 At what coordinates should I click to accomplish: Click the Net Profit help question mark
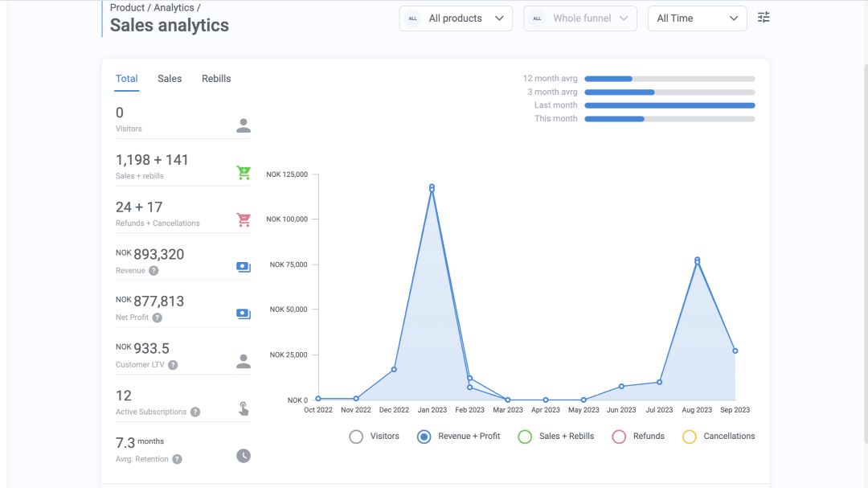click(158, 318)
